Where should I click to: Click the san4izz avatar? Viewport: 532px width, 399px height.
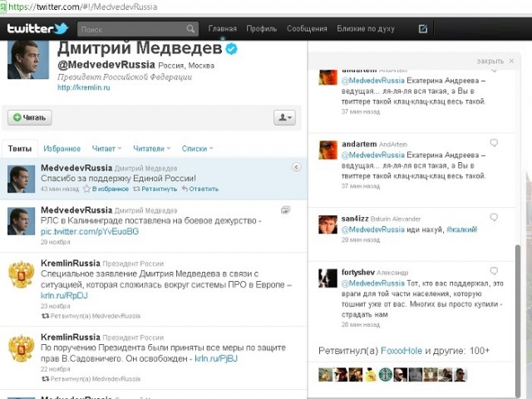328,224
